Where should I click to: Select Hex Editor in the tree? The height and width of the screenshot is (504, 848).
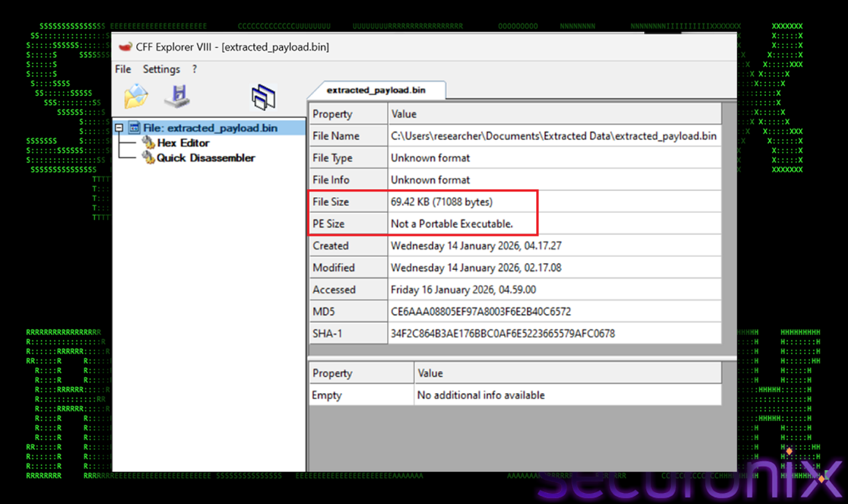[183, 143]
